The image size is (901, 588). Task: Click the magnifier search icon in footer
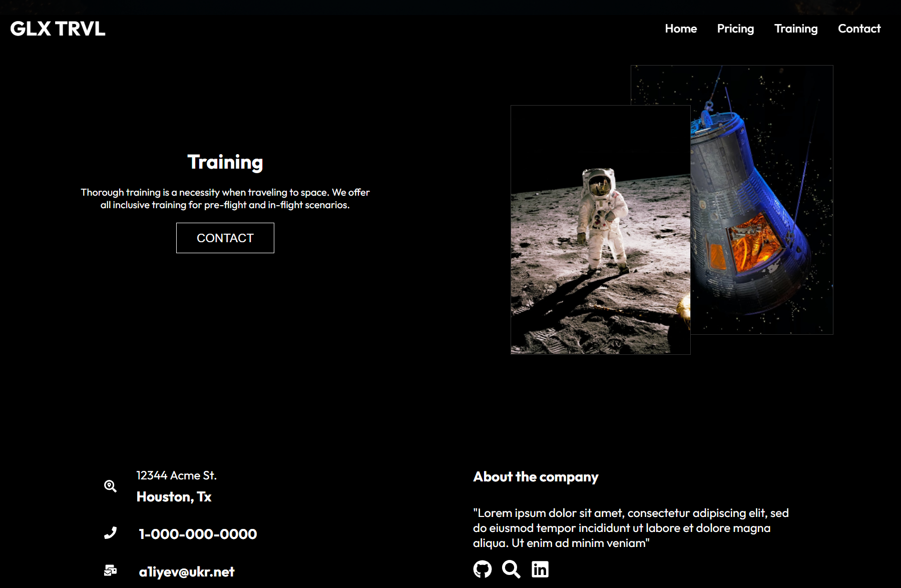(x=511, y=569)
